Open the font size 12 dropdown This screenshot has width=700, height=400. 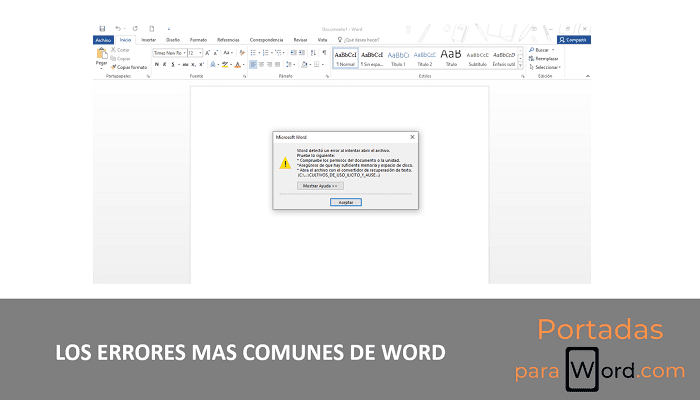(200, 53)
